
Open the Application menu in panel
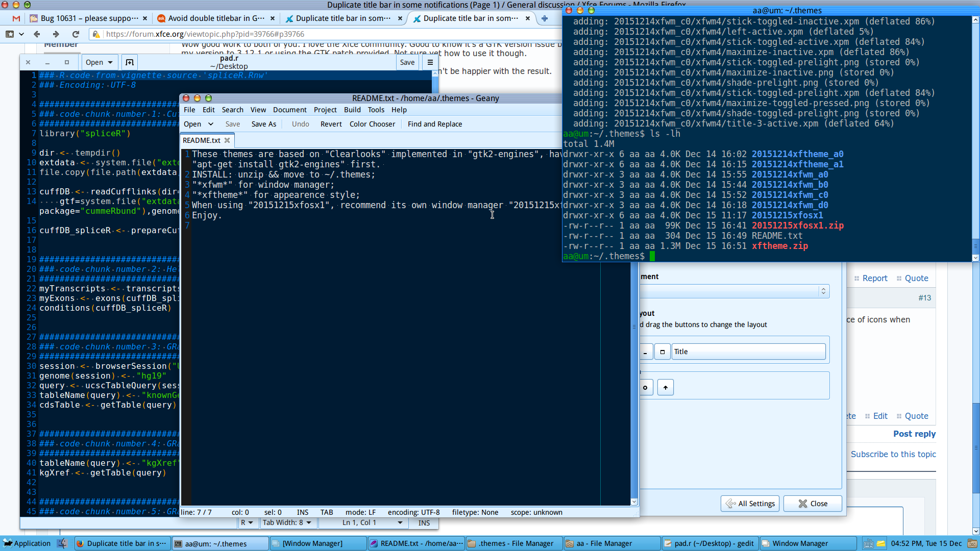[27, 543]
